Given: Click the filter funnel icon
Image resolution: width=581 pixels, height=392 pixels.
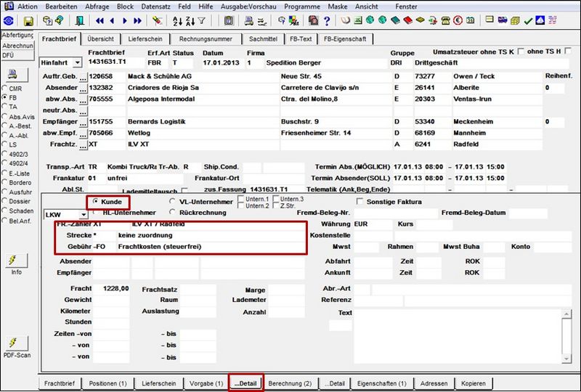Looking at the screenshot, I should tap(202, 21).
